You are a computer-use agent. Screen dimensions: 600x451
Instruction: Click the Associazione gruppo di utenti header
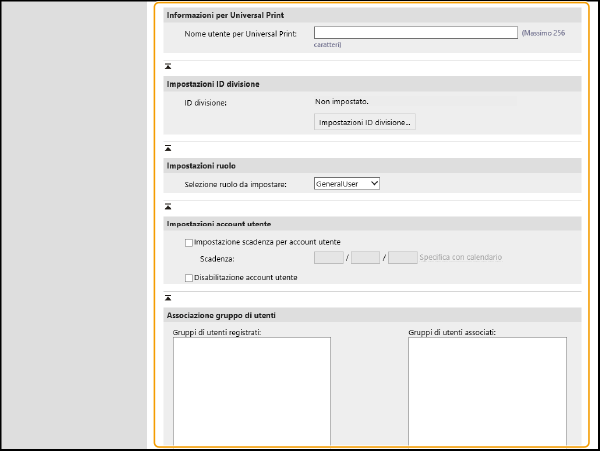click(222, 316)
